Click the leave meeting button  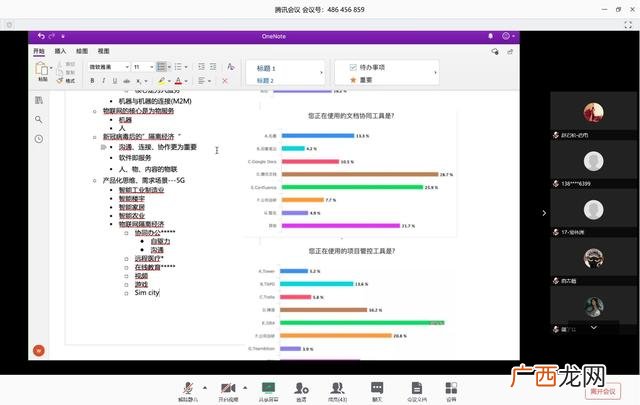(603, 391)
